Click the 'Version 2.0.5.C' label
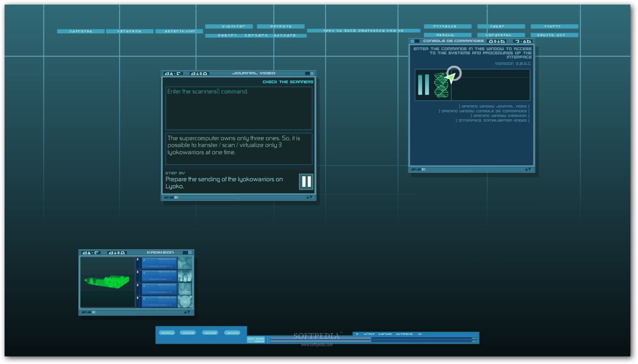This screenshot has width=638, height=364. point(513,63)
